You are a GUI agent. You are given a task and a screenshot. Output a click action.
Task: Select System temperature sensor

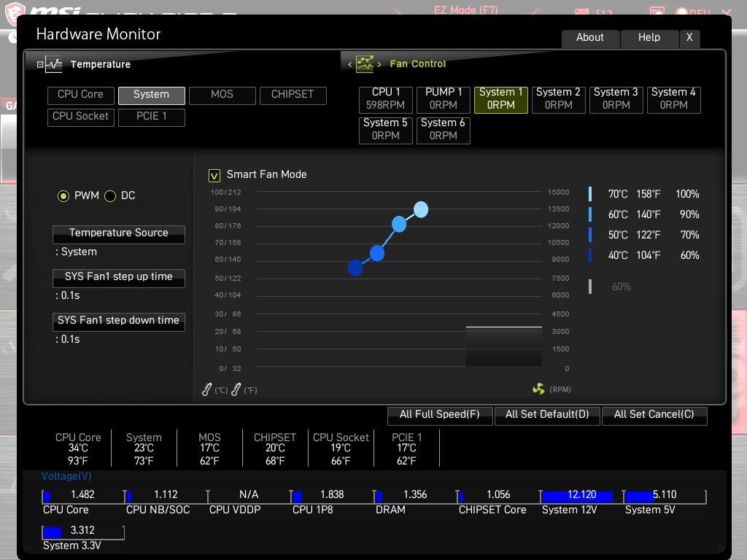pos(152,95)
